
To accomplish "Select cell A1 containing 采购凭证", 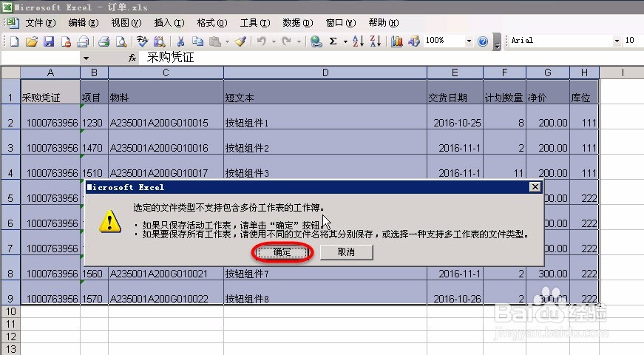I will coord(50,92).
